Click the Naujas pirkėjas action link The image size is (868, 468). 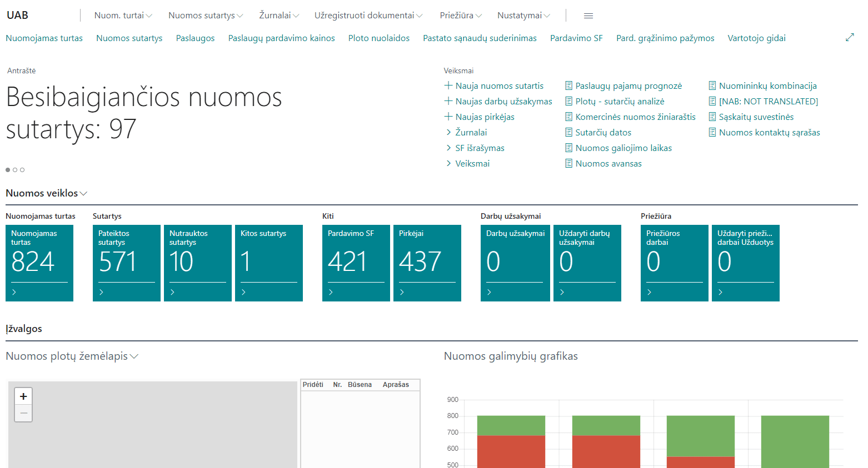(x=485, y=117)
